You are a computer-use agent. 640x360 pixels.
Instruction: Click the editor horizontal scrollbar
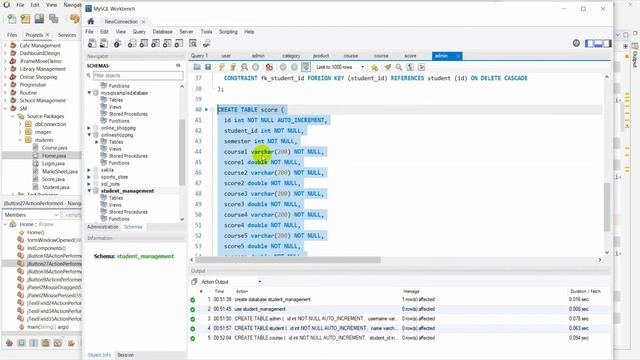pos(288,260)
